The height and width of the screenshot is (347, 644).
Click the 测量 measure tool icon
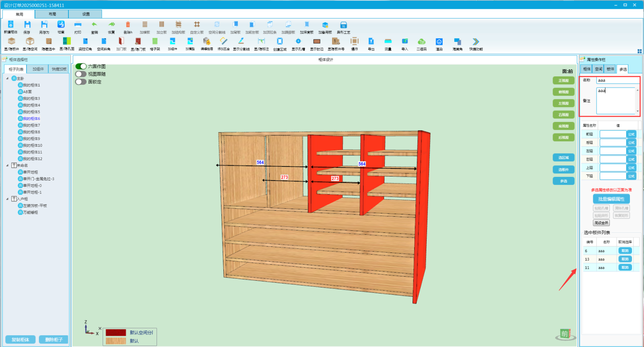click(388, 42)
